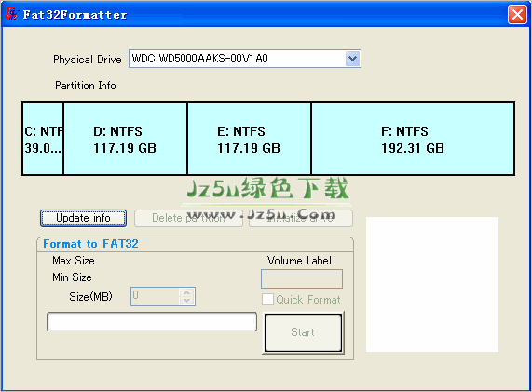The width and height of the screenshot is (532, 392).
Task: Click the Delete partition button
Action: [188, 218]
